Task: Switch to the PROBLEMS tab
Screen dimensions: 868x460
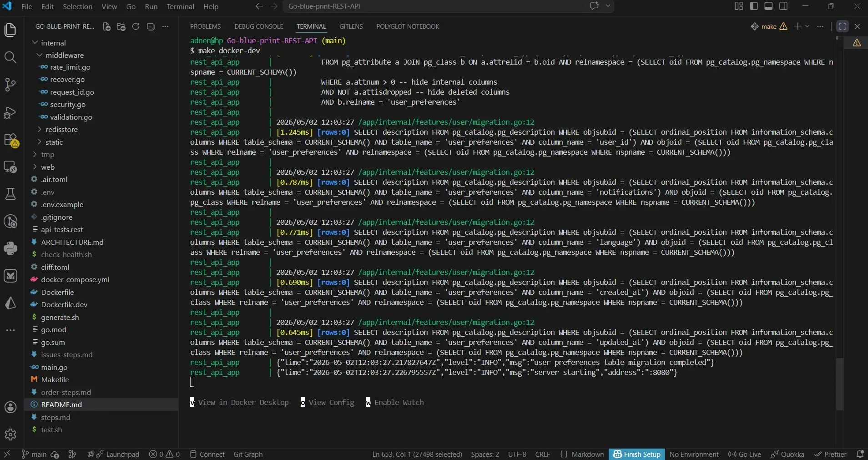Action: coord(205,26)
